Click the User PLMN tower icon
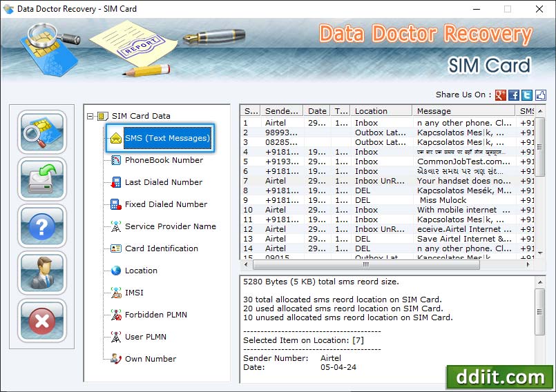Viewport: 556px width, 392px height. click(116, 337)
